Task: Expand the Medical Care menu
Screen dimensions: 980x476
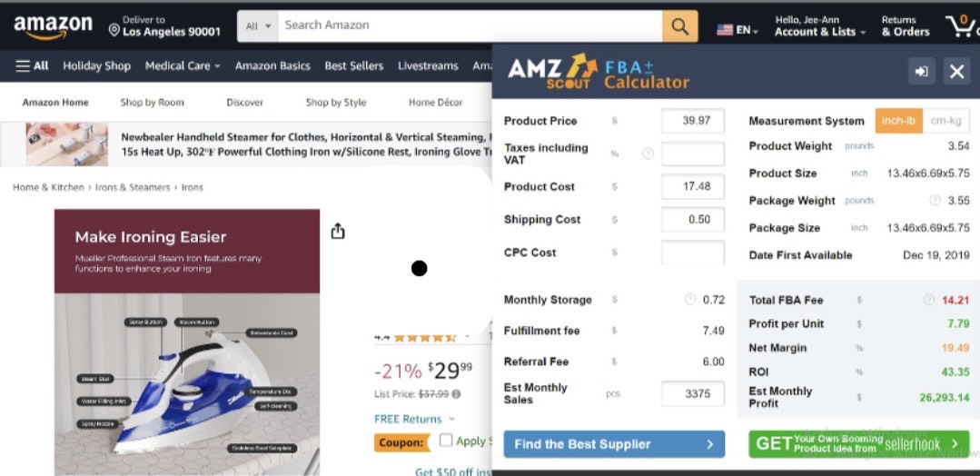Action: click(183, 65)
